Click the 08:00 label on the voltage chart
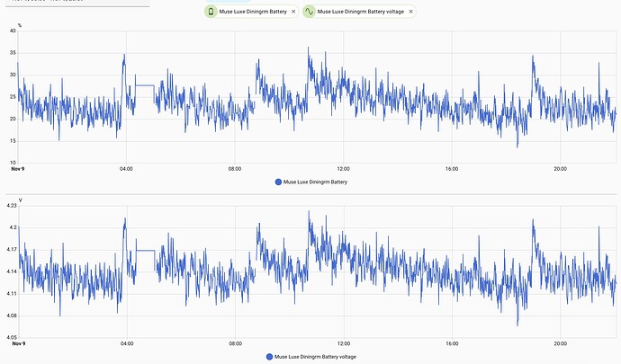This screenshot has height=364, width=621. [234, 343]
